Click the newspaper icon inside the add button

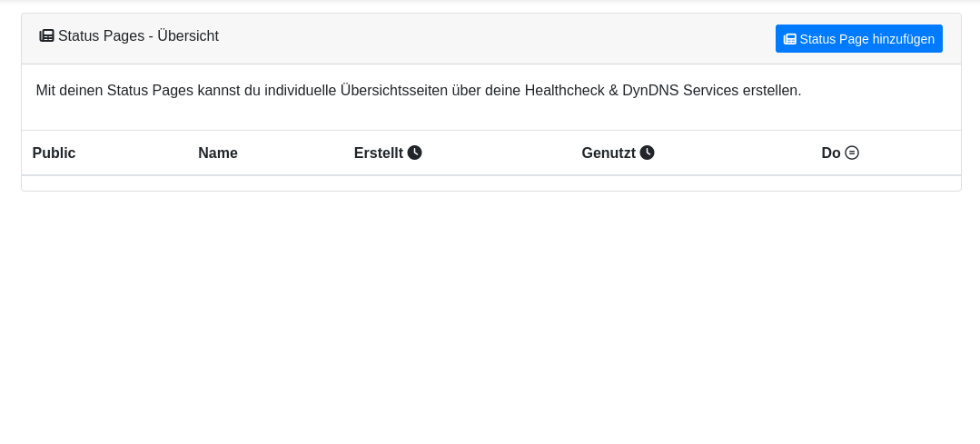coord(790,39)
